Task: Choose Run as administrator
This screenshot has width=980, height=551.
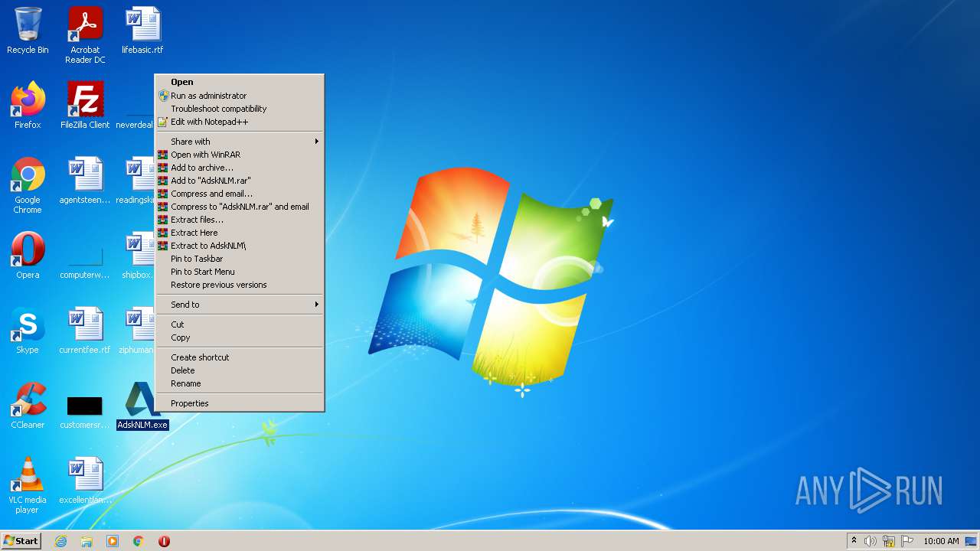Action: (x=240, y=96)
